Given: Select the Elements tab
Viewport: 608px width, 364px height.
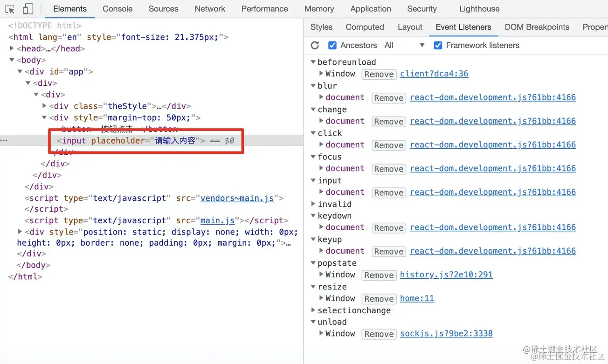Looking at the screenshot, I should pos(70,9).
